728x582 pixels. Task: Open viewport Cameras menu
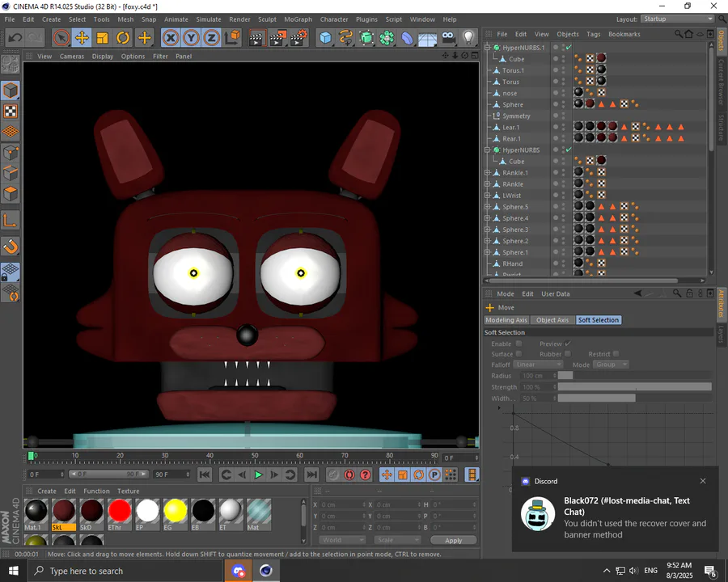(72, 56)
